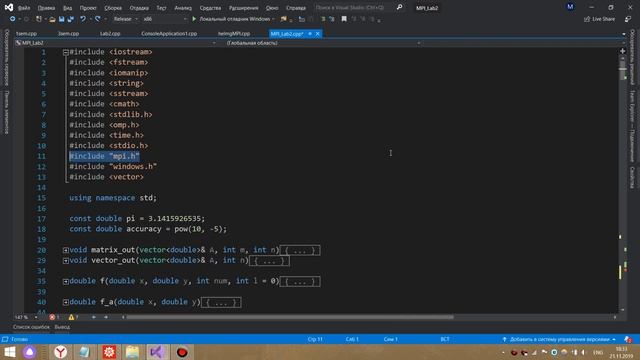Click the Visual Studio logo icon
Screen dimensions: 640x360
[x=9, y=7]
